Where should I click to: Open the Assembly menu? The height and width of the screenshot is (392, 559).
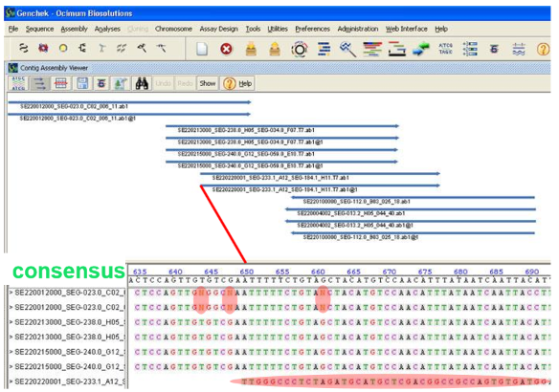tap(74, 29)
